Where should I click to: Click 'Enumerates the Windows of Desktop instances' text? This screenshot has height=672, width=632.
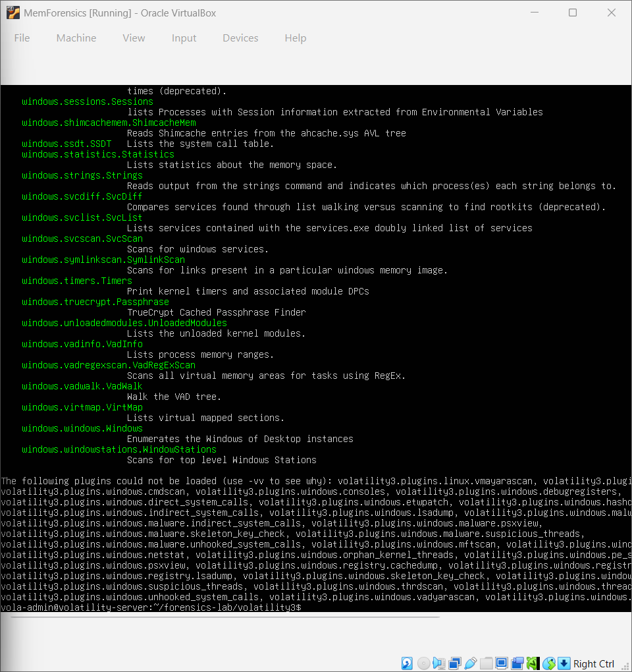coord(240,439)
